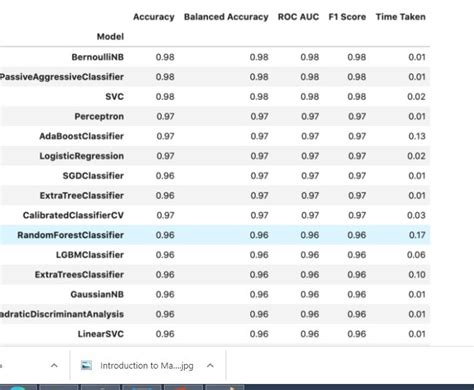Click the image file icon in downloads bar
The image size is (474, 390).
pos(86,365)
